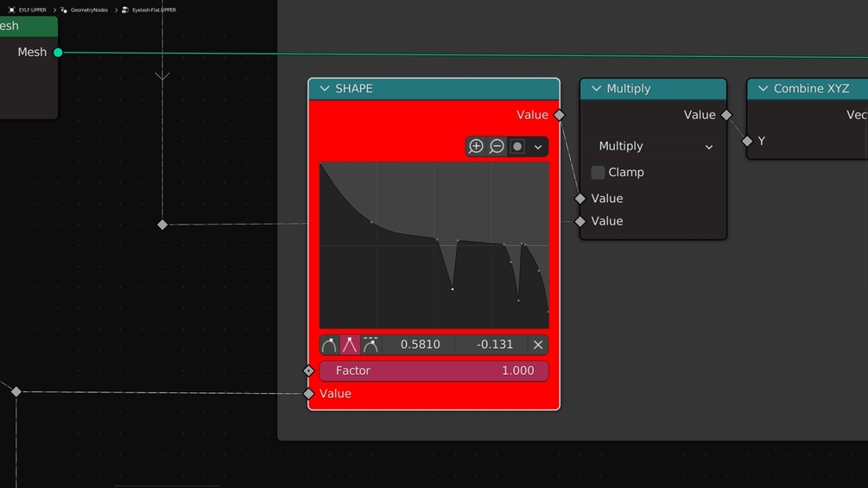Click Combine XYZ Y input socket
The height and width of the screenshot is (488, 868).
tap(747, 141)
